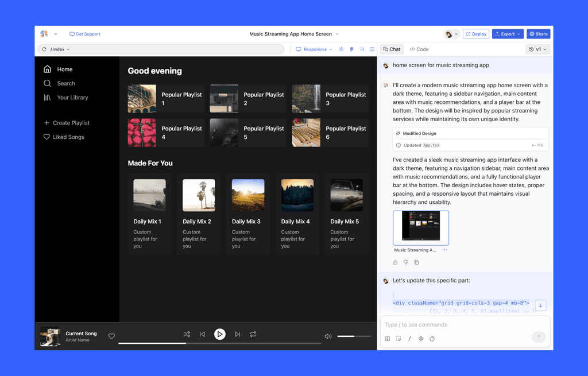The height and width of the screenshot is (376, 588).
Task: Open Search in the streaming app sidebar
Action: pyautogui.click(x=48, y=83)
